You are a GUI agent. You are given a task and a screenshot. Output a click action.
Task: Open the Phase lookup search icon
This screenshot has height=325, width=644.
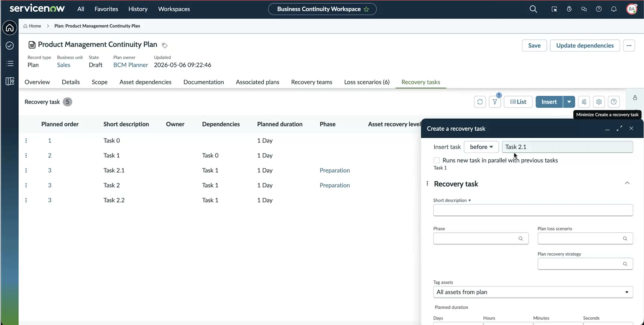(520, 238)
